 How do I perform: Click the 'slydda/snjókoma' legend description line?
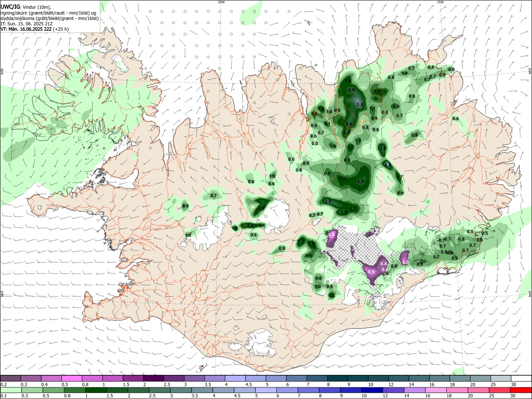click(49, 18)
